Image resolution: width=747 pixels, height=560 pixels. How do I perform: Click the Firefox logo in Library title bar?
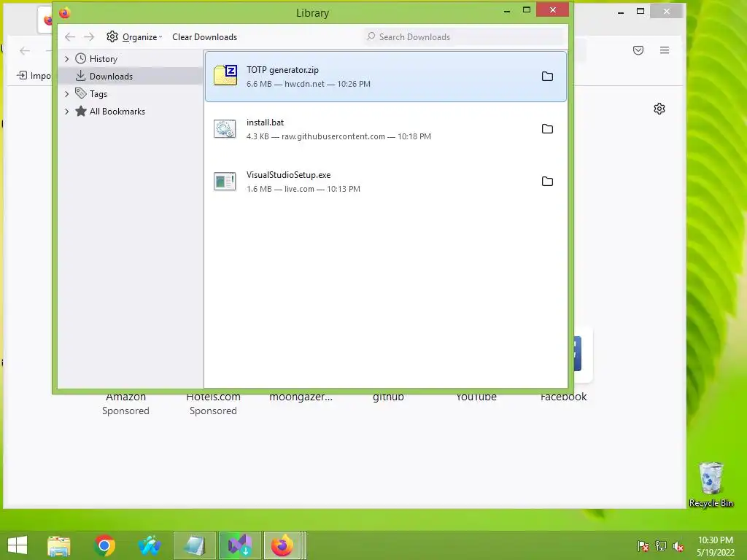(65, 13)
